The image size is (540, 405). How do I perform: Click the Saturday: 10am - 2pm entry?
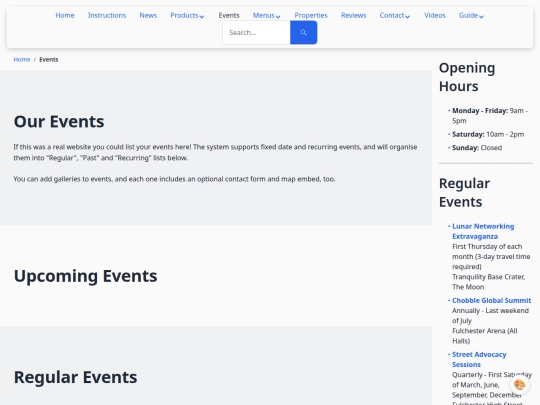[488, 134]
